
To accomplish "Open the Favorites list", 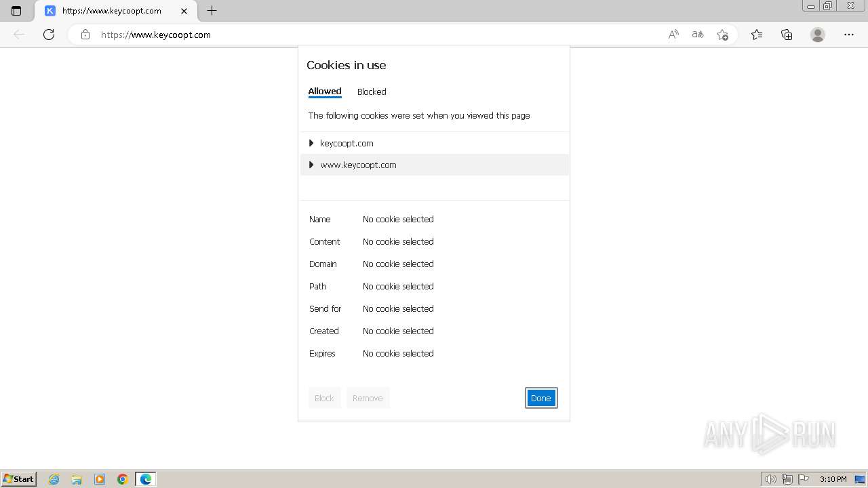I will (757, 35).
